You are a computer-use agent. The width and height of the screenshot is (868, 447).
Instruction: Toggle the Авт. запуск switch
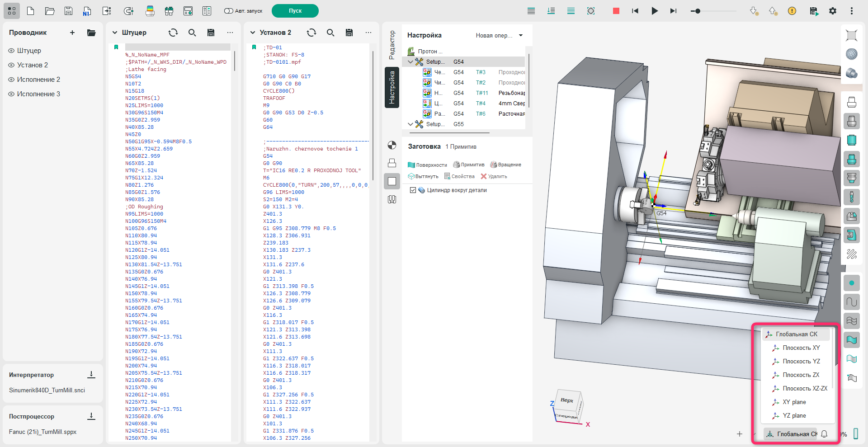point(229,11)
